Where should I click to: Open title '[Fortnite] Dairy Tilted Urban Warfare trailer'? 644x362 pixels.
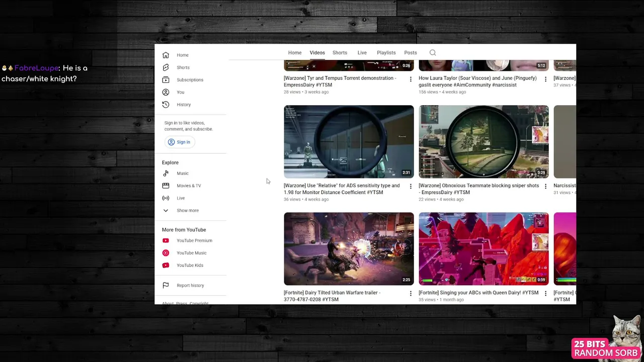332,296
